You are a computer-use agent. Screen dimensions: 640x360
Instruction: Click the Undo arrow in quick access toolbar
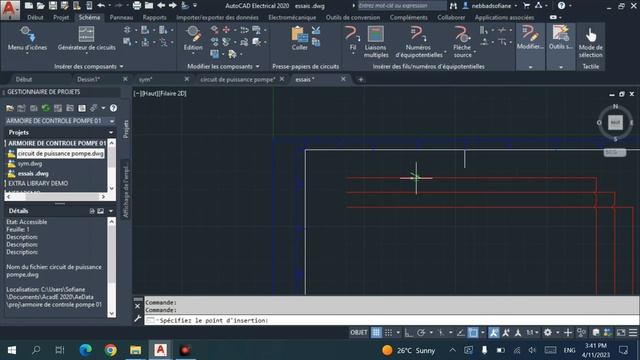[101, 5]
